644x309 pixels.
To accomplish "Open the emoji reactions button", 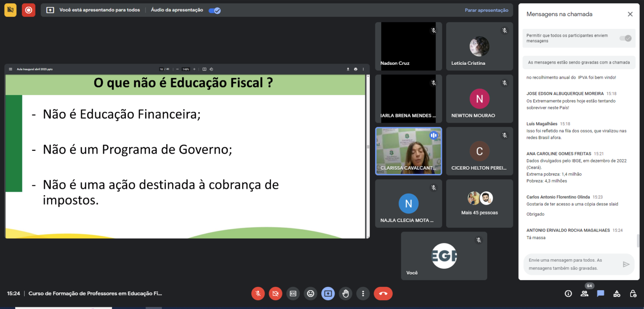I will [311, 294].
